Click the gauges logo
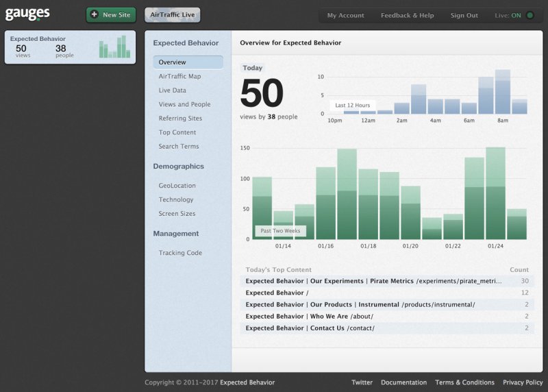548x392 pixels. (27, 14)
